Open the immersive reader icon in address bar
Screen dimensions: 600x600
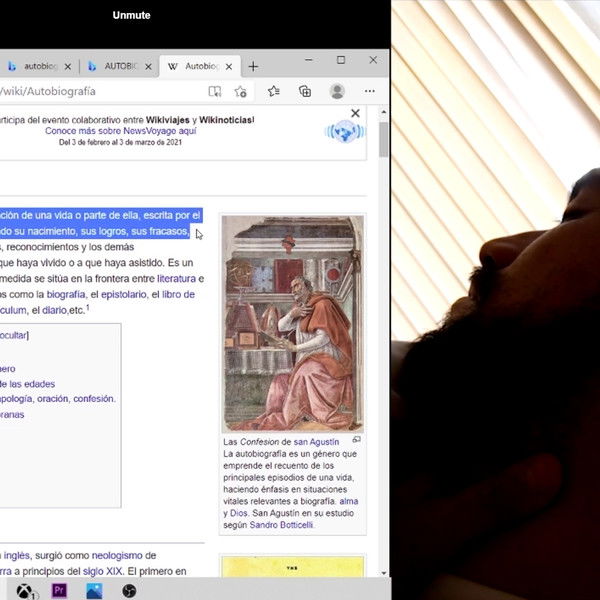pos(215,91)
